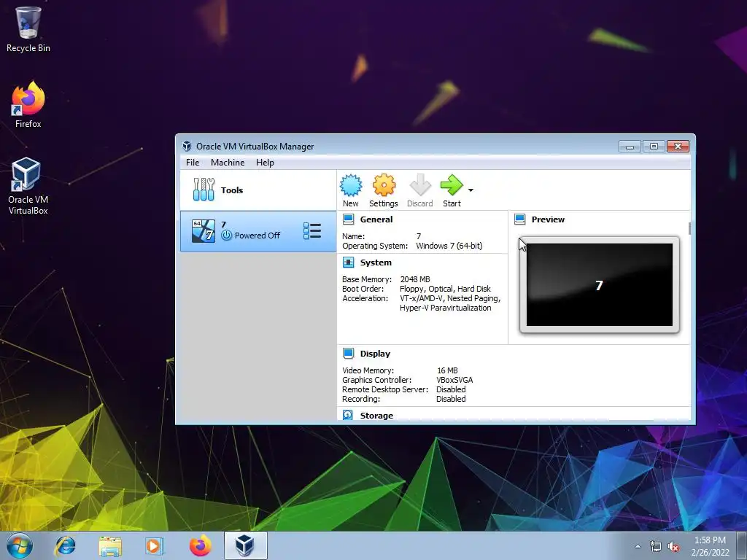Click the VM 7 preview thumbnail

point(600,285)
